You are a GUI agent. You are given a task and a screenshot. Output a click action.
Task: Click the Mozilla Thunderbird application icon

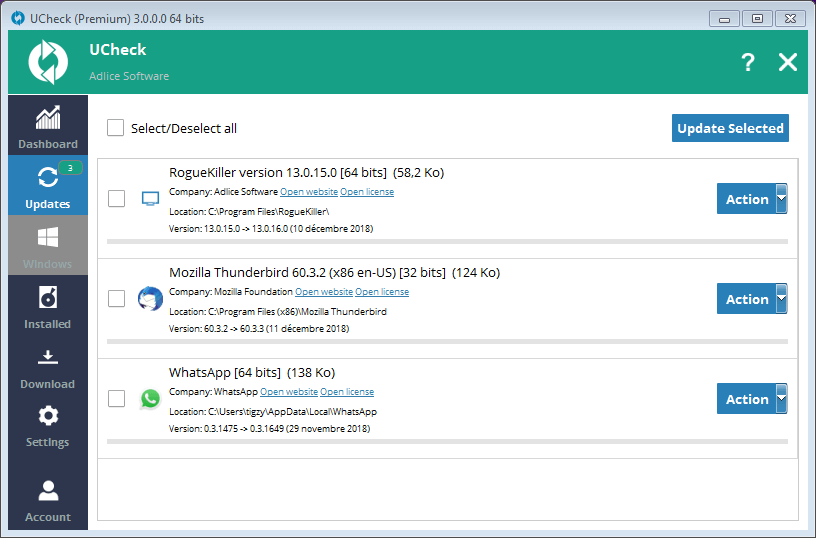150,299
